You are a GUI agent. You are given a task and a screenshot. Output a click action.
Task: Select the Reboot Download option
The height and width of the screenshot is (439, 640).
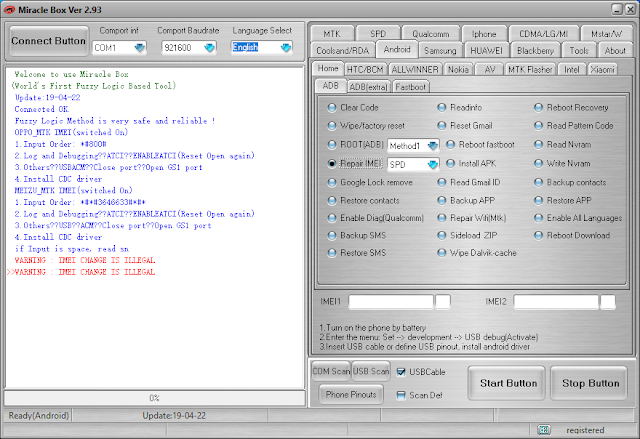pyautogui.click(x=538, y=235)
